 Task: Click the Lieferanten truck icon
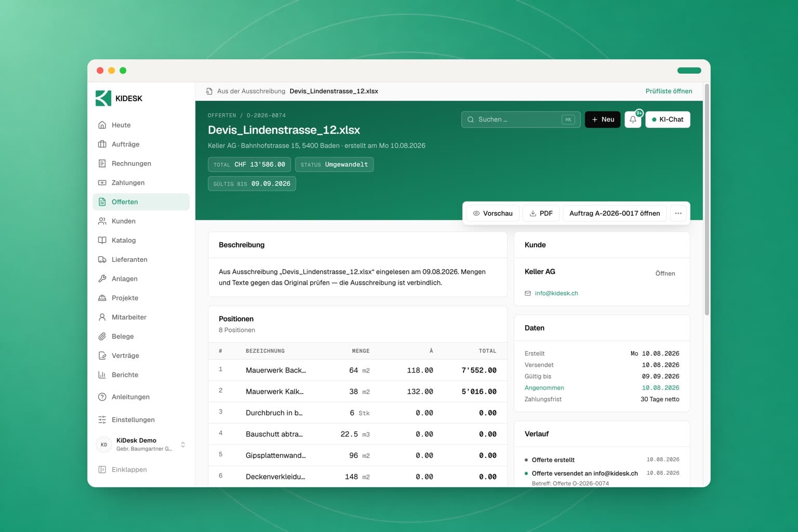click(x=102, y=260)
